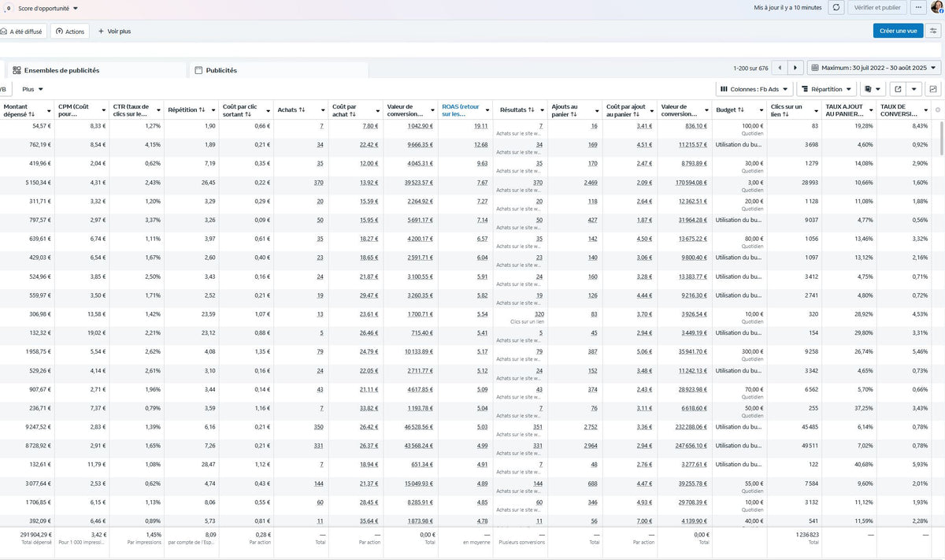
Task: Sort by the 'ROAS (retour sur les…' column header
Action: (x=461, y=110)
